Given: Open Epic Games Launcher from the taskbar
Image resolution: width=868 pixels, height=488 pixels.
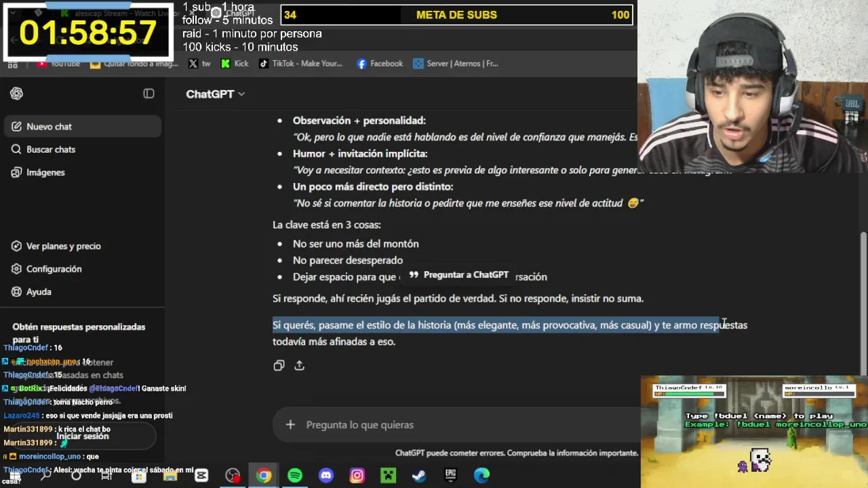Looking at the screenshot, I should (450, 476).
